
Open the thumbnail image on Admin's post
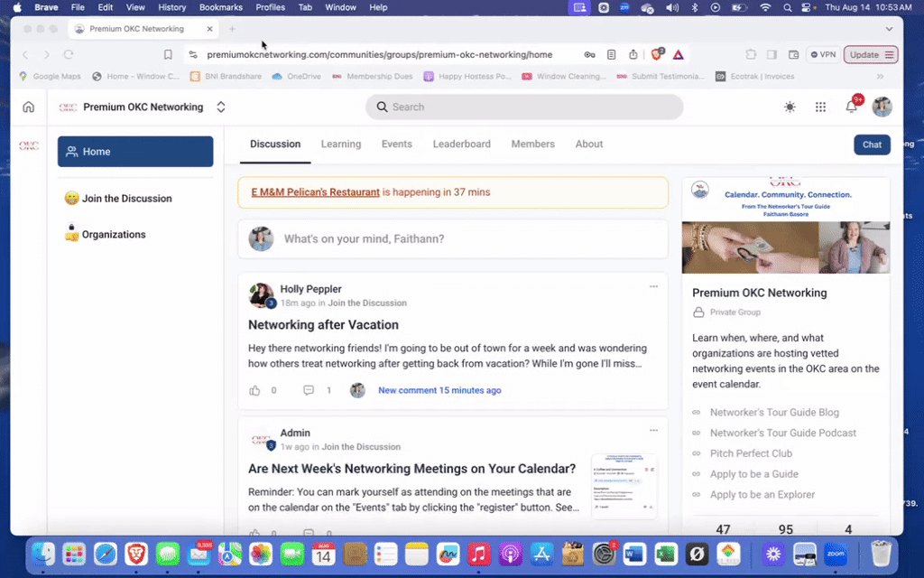(624, 487)
